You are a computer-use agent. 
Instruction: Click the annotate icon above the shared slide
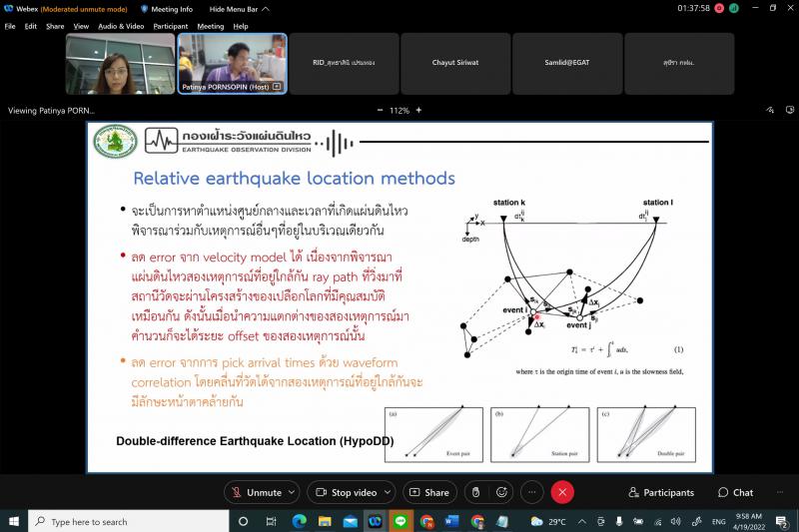click(770, 110)
